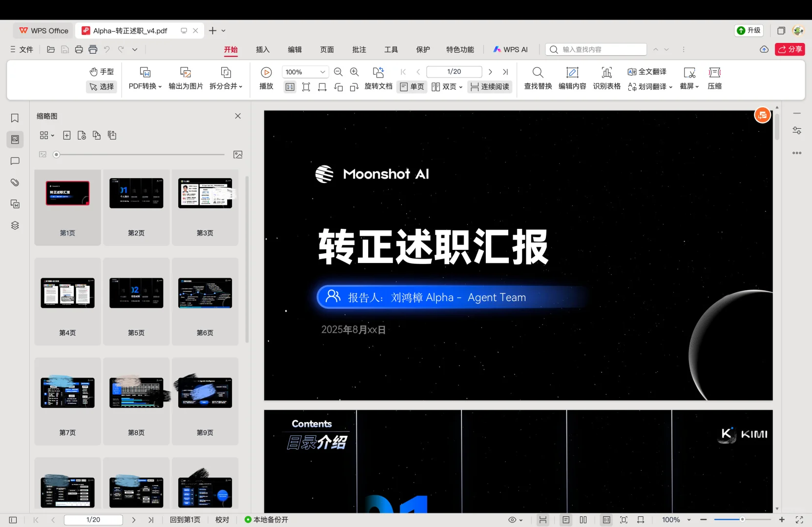Switch to the 编辑 ribbon tab
The height and width of the screenshot is (527, 812).
(x=295, y=49)
